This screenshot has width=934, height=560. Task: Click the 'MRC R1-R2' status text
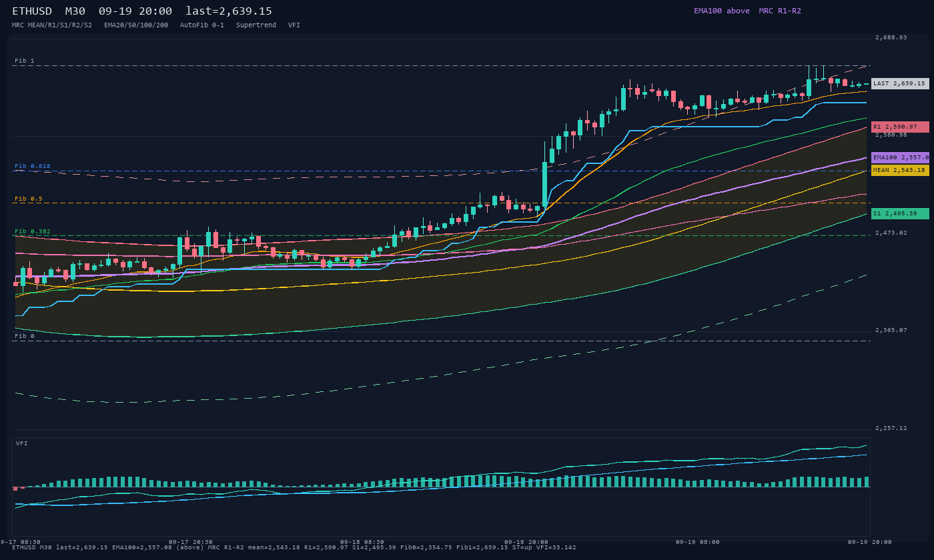(780, 11)
